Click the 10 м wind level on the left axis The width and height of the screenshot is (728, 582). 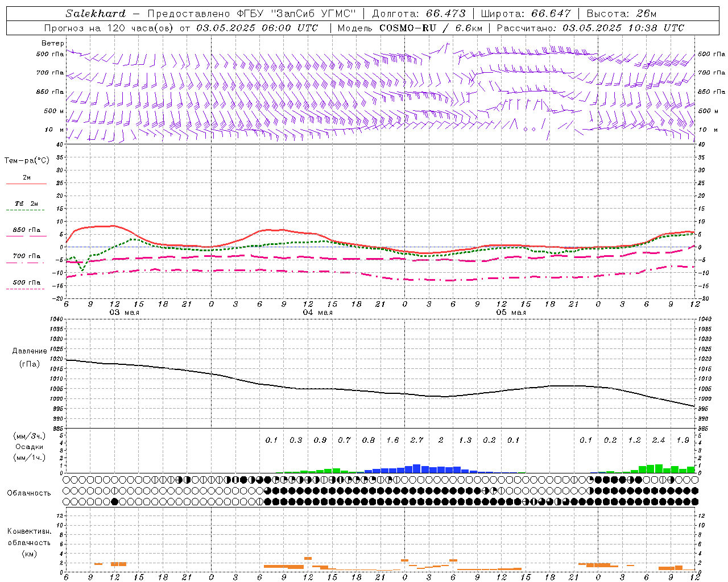point(55,130)
